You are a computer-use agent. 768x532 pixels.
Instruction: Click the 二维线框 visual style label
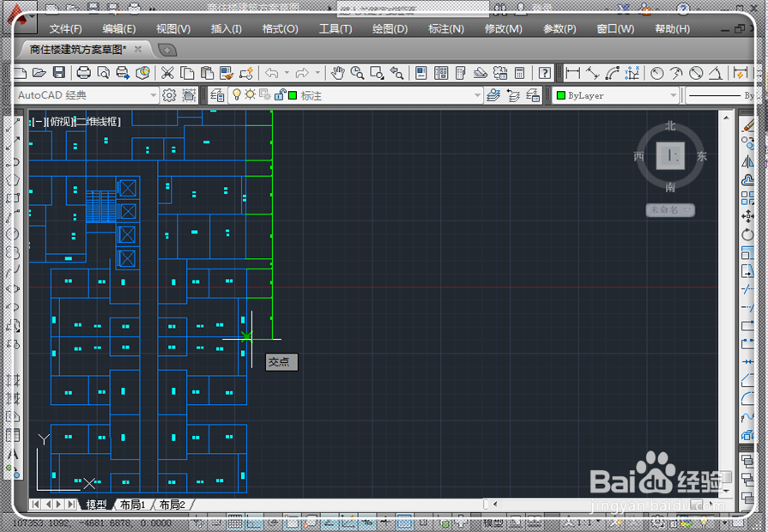(x=98, y=122)
